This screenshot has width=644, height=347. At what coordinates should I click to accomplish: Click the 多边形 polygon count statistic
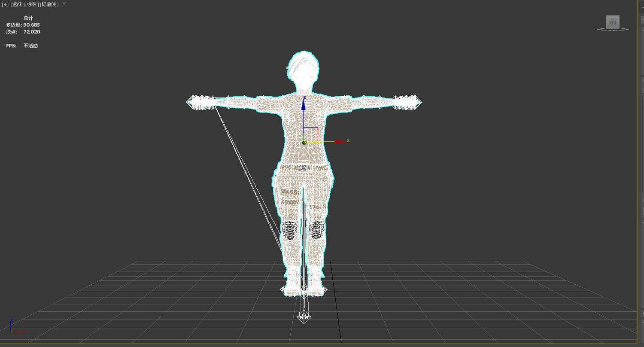click(x=23, y=25)
